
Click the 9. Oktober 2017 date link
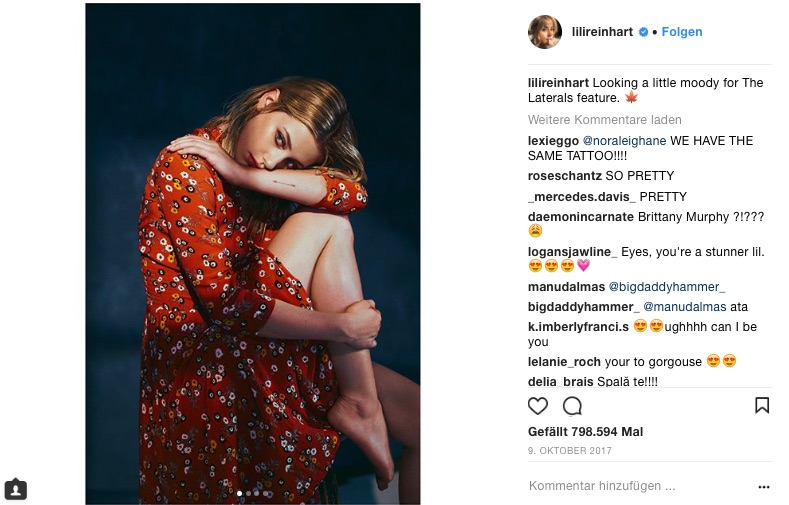pyautogui.click(x=567, y=449)
